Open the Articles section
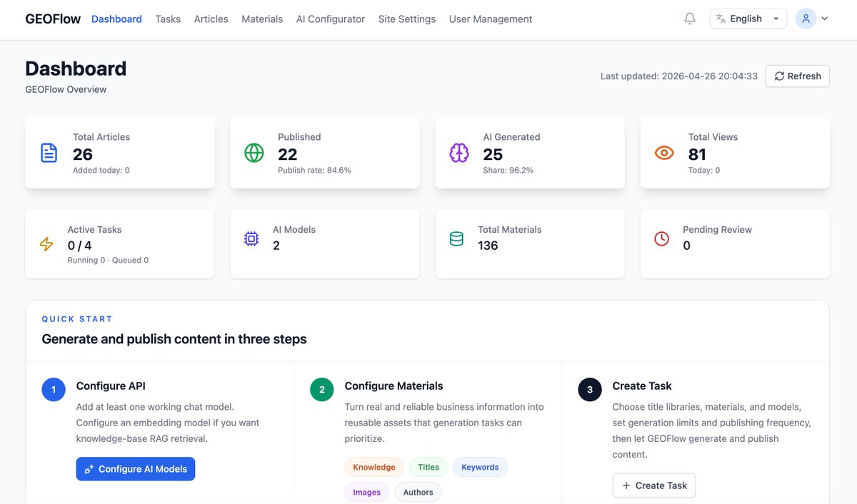This screenshot has height=504, width=857. 211,19
